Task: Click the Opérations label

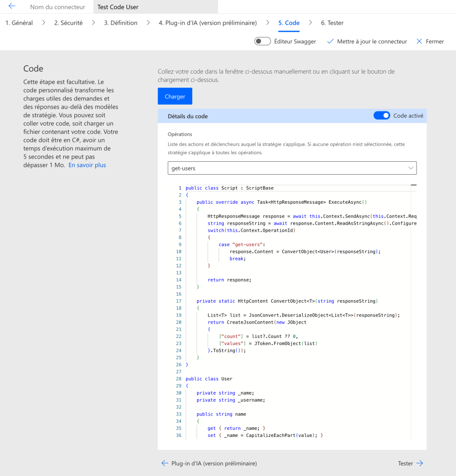Action: [180, 134]
